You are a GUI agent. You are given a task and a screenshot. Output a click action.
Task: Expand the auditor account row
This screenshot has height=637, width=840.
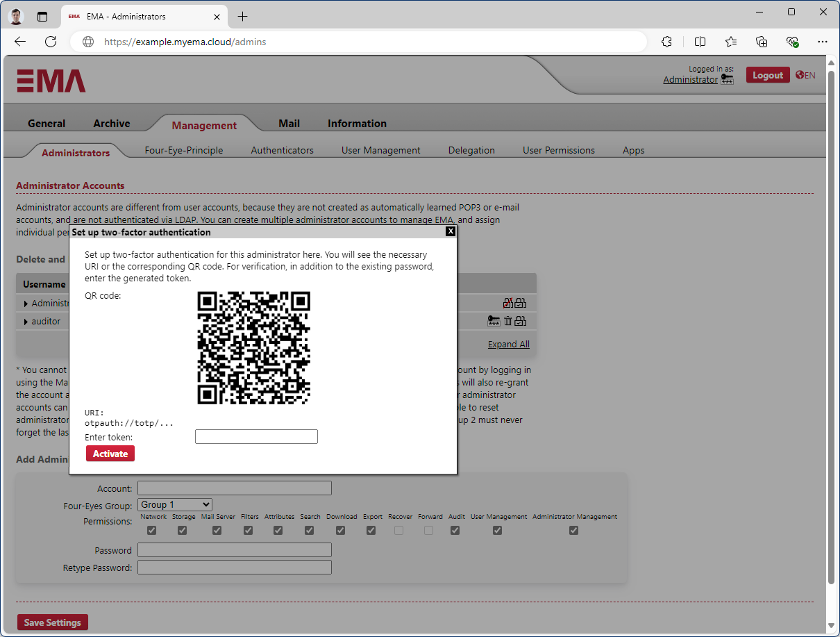26,322
